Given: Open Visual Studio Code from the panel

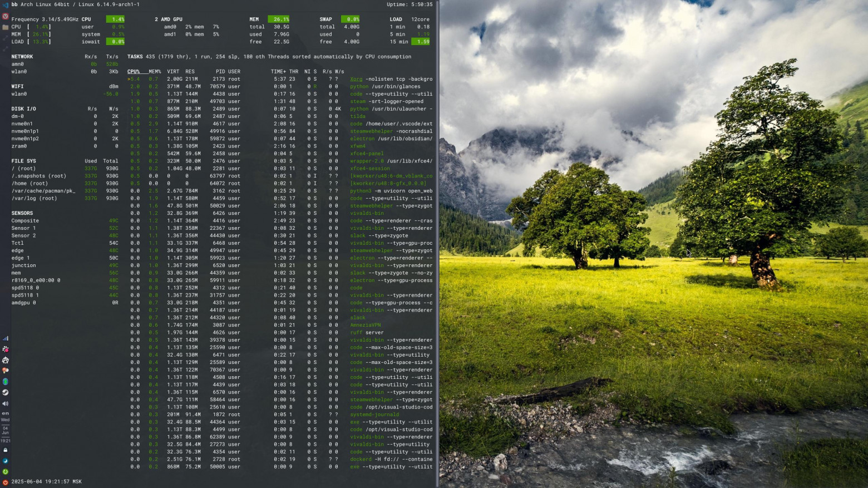Looking at the screenshot, I should point(6,4).
